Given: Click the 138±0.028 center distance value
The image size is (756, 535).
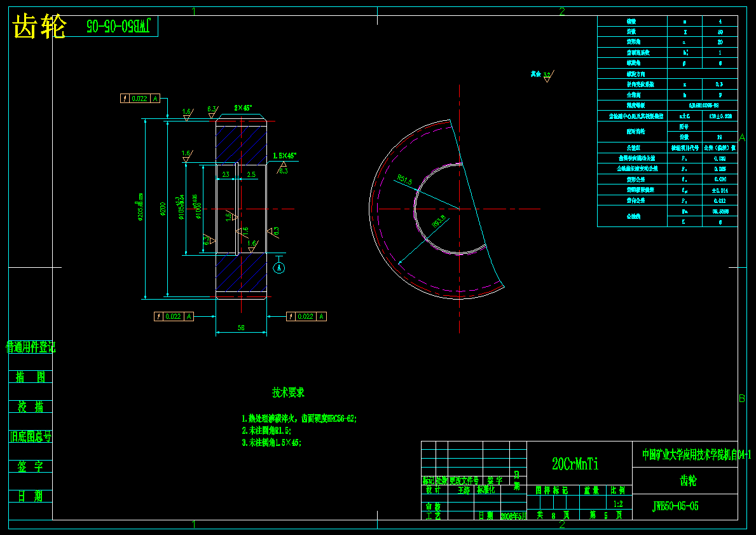Looking at the screenshot, I should (720, 116).
